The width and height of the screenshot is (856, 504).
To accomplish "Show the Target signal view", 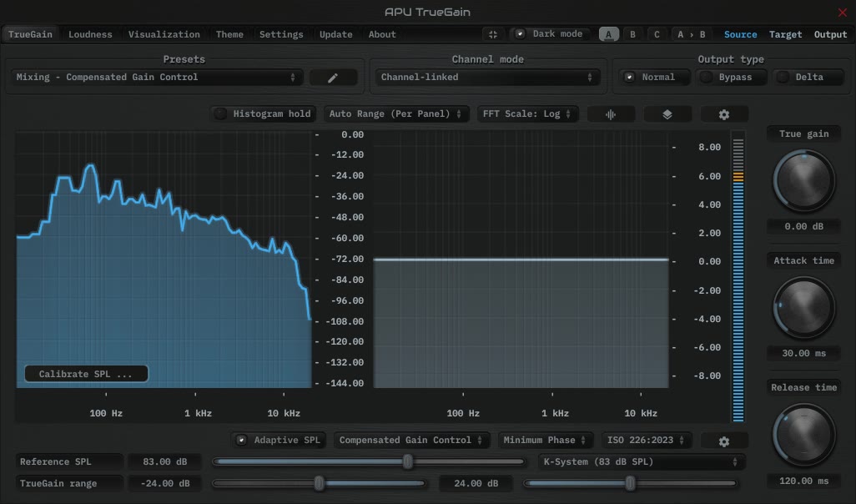I will [x=786, y=34].
